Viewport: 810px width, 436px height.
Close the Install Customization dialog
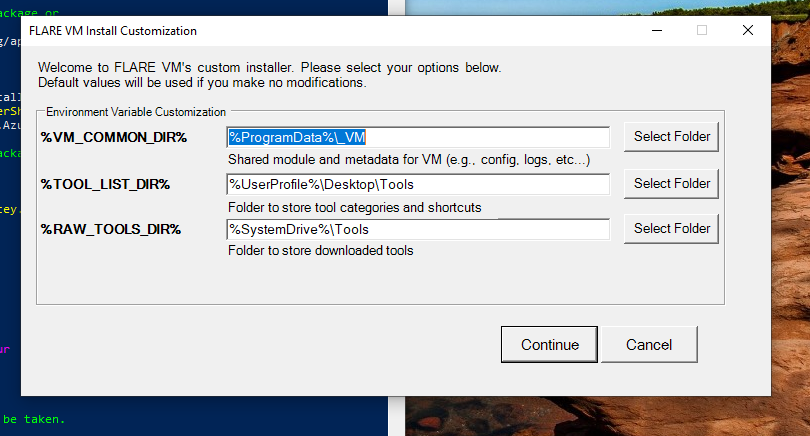tap(747, 31)
